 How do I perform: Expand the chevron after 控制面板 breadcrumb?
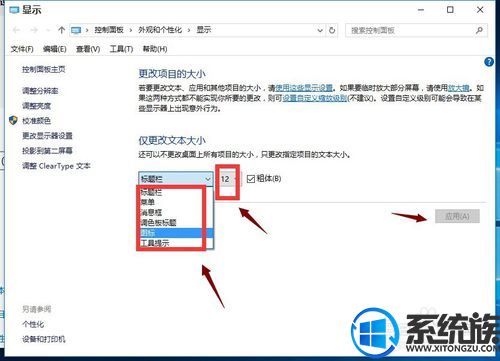pos(131,30)
